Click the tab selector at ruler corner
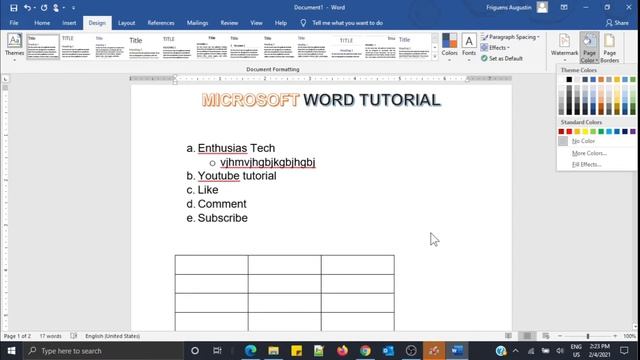 click(x=5, y=79)
